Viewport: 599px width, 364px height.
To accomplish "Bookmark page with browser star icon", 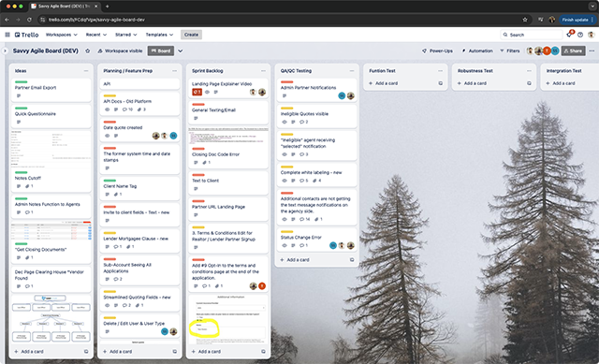I will pyautogui.click(x=525, y=20).
